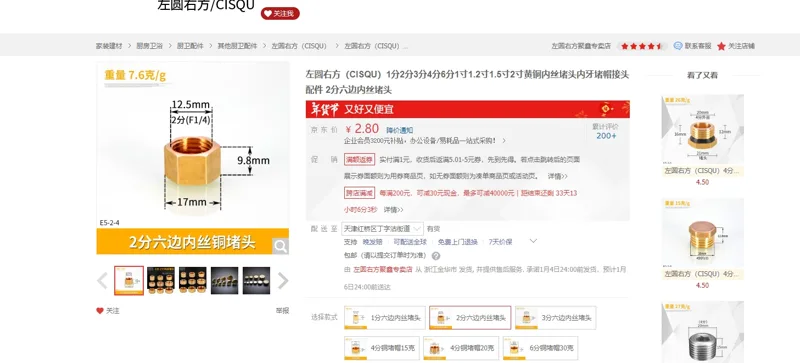Open the 厨卫配件 breadcrumb link
800x363 pixels.
coord(190,46)
